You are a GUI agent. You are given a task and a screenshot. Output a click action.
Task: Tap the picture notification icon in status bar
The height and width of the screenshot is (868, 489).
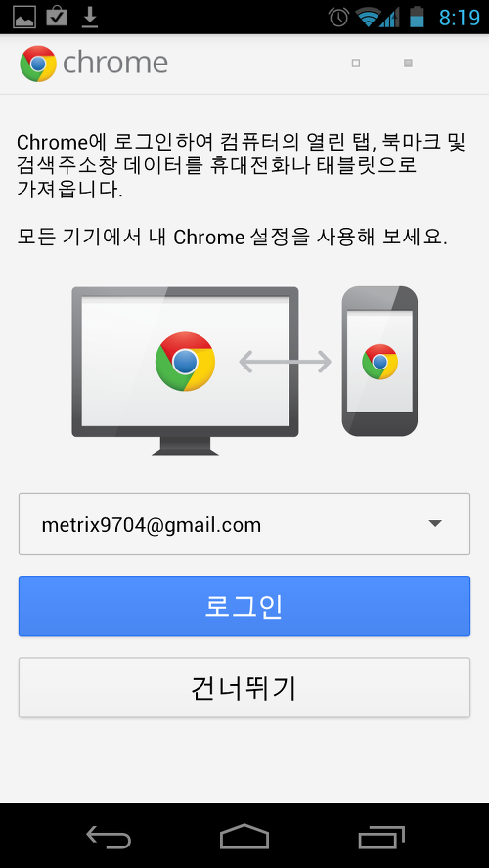click(24, 18)
